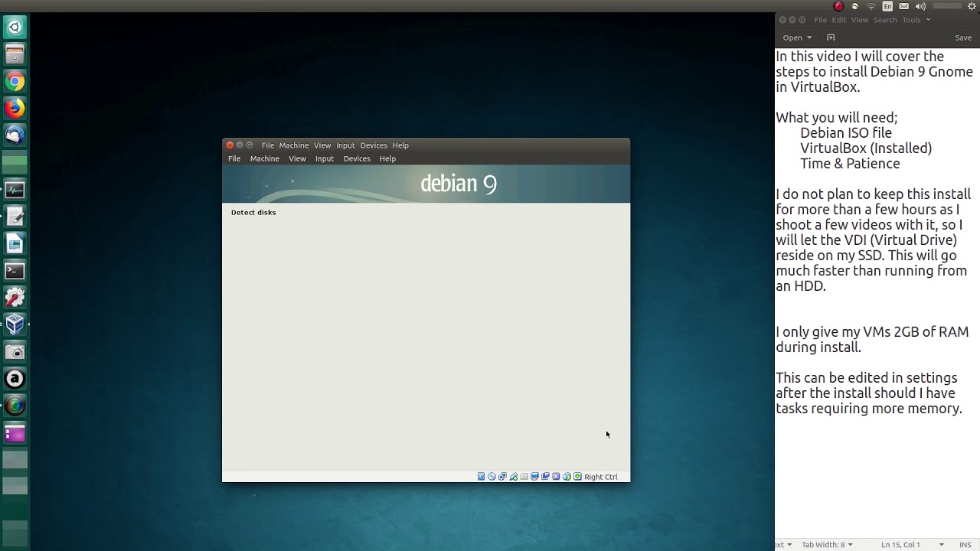Open the text editor's Search menu
Viewport: 980px width, 551px height.
[885, 20]
